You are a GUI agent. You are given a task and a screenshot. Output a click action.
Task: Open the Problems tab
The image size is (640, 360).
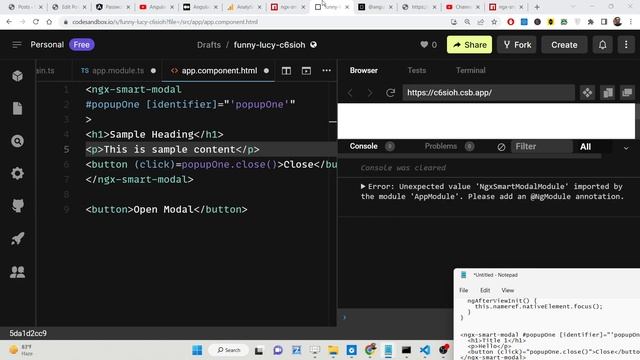441,146
